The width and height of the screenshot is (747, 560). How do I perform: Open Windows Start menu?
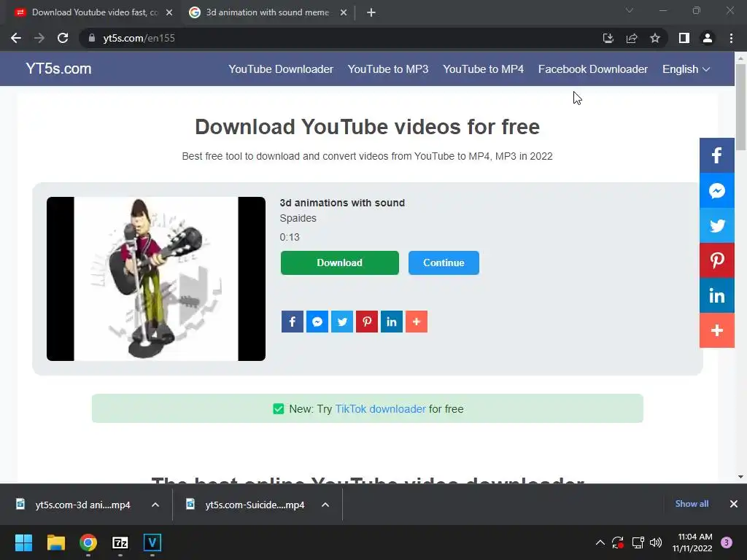[23, 542]
